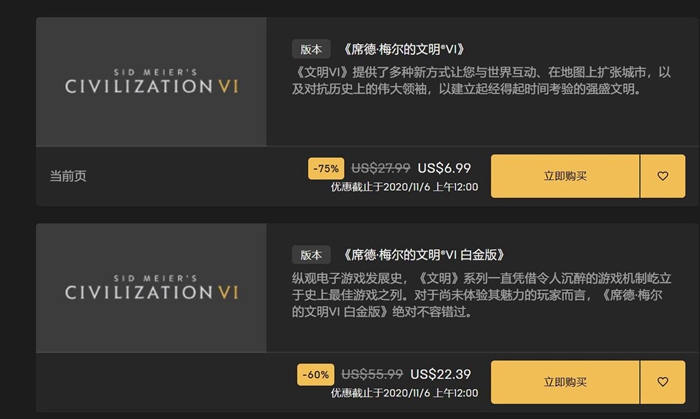700x419 pixels.
Task: Click the 当前页 label
Action: [x=68, y=176]
